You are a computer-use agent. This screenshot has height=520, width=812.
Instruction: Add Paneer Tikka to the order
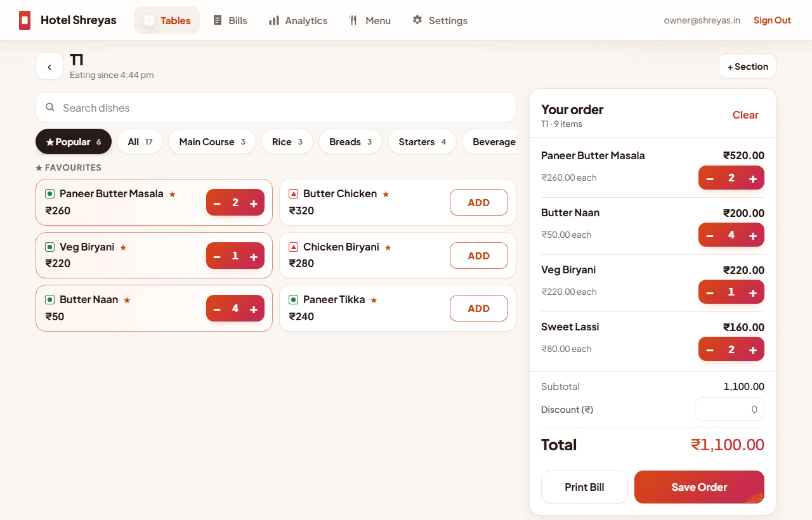click(479, 308)
